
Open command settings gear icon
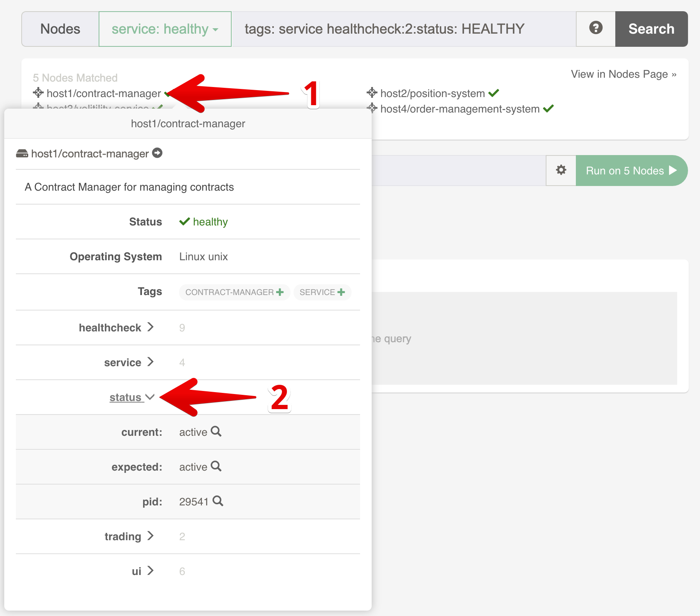pos(561,170)
